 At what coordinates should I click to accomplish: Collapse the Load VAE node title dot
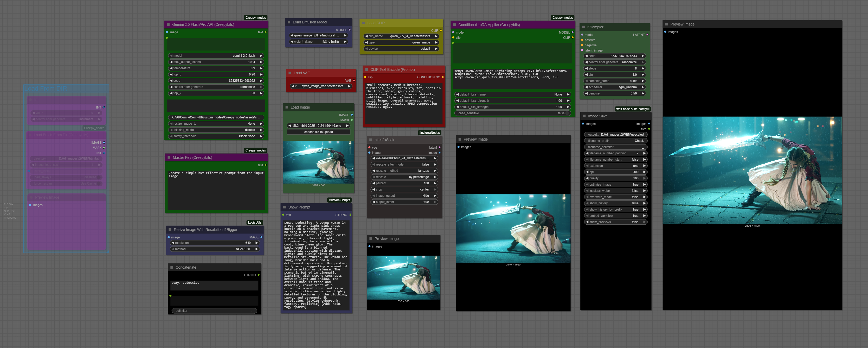pyautogui.click(x=290, y=73)
